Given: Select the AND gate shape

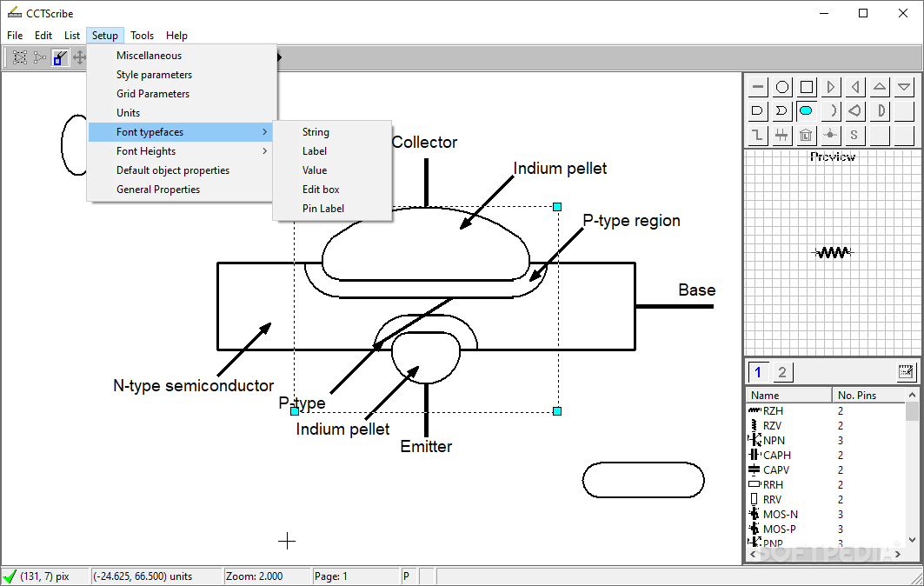Looking at the screenshot, I should click(758, 110).
